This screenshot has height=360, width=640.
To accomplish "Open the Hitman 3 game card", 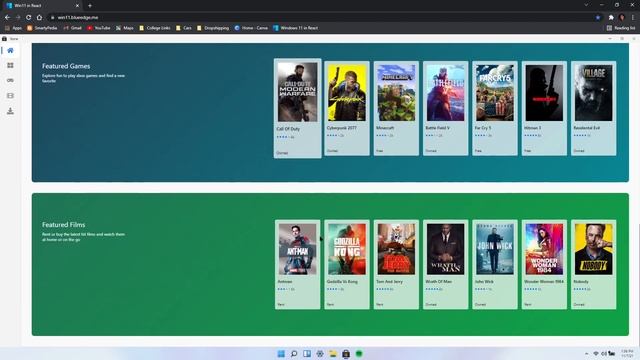I will point(544,108).
